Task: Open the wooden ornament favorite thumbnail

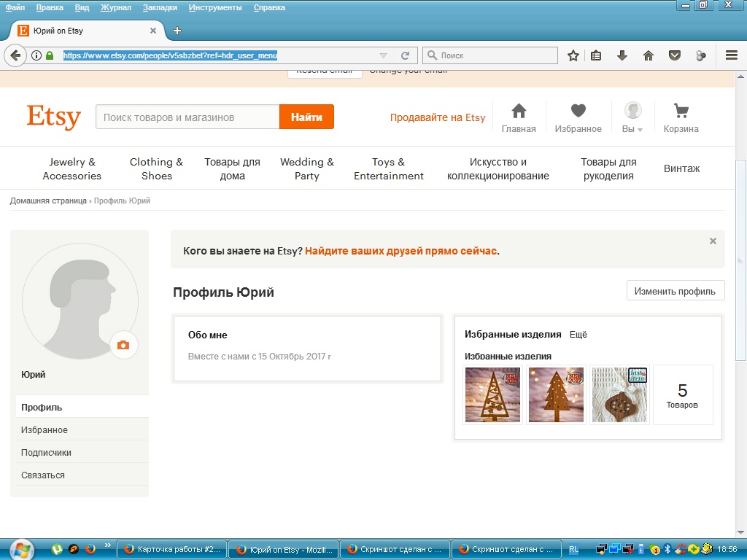Action: point(619,394)
